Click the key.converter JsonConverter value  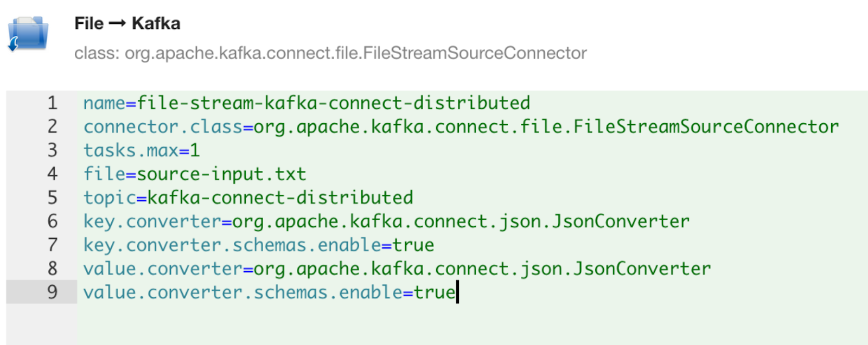pos(461,221)
